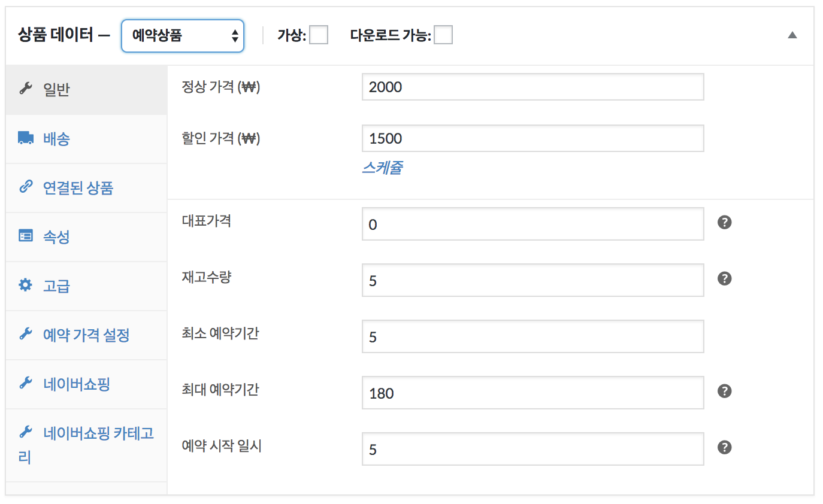823x504 pixels.
Task: Click the help icon beside 재고수량
Action: [725, 279]
